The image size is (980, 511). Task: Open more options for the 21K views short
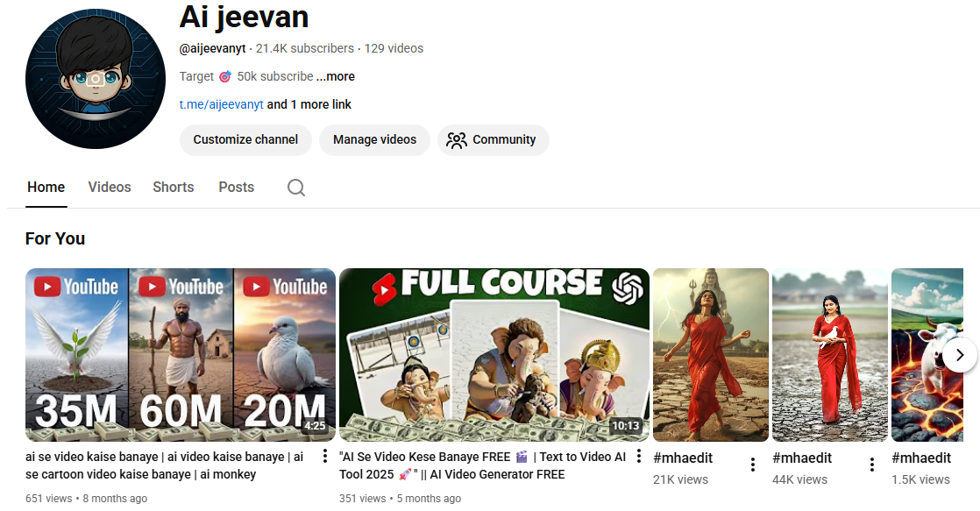pyautogui.click(x=752, y=465)
